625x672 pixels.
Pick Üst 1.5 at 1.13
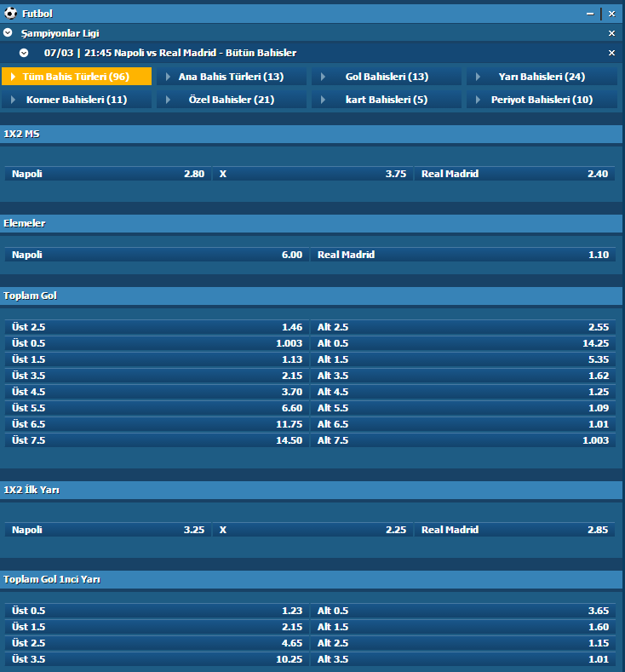click(157, 359)
